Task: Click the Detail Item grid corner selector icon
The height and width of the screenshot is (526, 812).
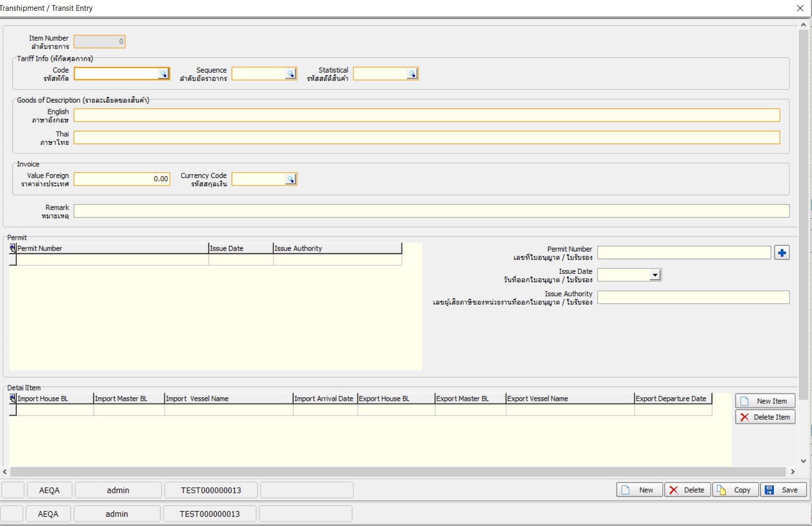Action: pyautogui.click(x=13, y=399)
